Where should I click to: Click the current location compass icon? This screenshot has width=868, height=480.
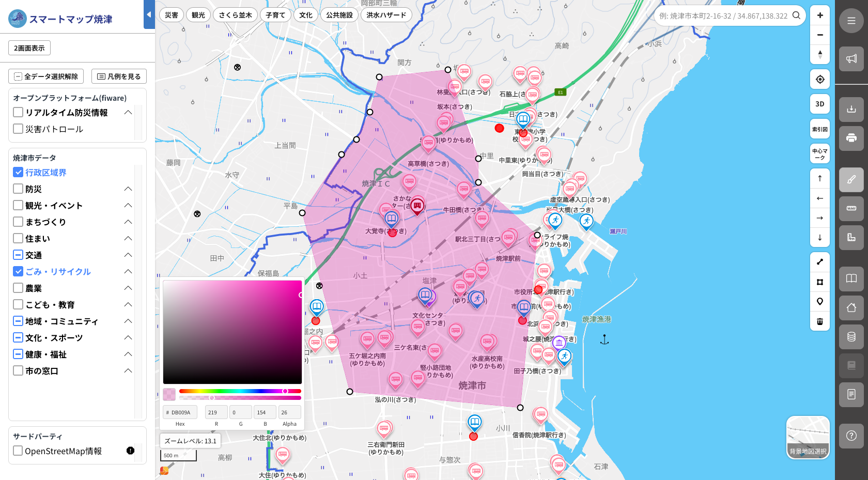click(820, 79)
